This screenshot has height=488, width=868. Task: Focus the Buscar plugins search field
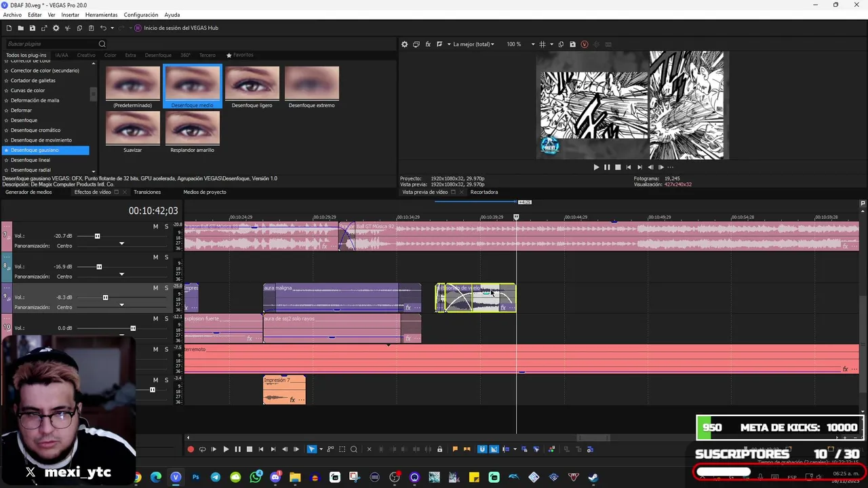click(56, 44)
